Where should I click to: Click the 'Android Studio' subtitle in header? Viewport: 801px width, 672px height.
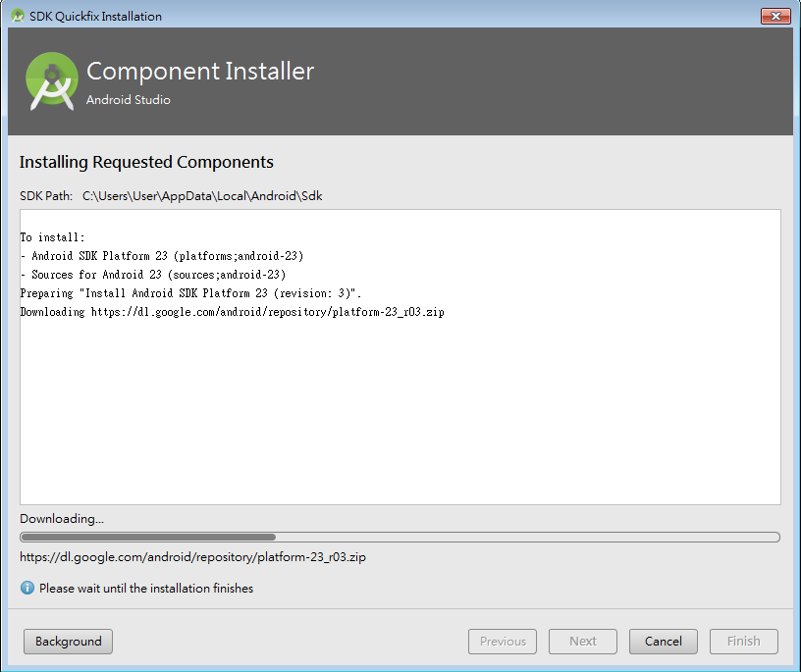(129, 100)
